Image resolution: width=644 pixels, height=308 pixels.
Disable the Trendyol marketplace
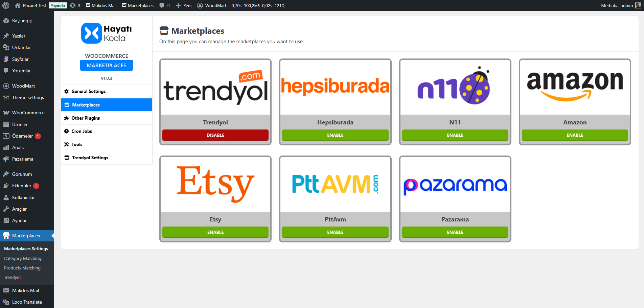(215, 135)
